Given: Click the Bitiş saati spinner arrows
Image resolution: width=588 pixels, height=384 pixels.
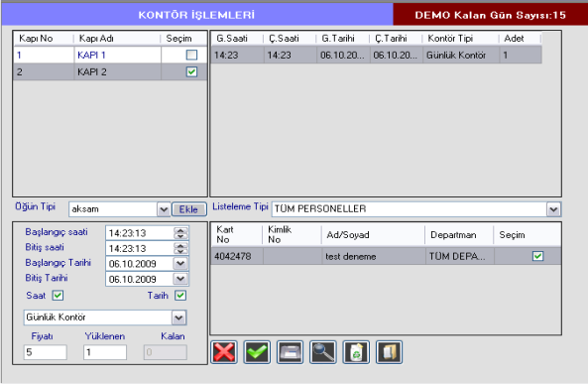Looking at the screenshot, I should [x=180, y=248].
